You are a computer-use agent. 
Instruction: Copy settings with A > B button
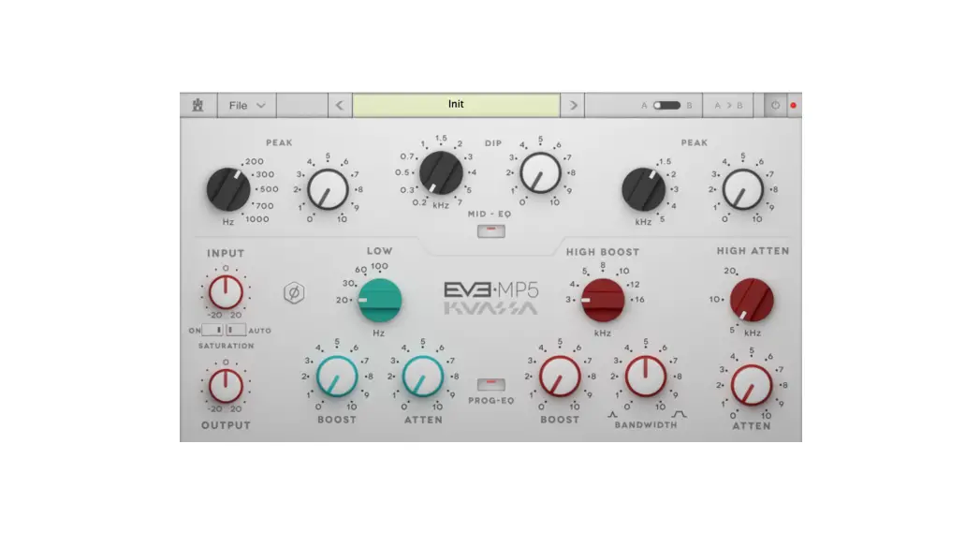pos(729,105)
